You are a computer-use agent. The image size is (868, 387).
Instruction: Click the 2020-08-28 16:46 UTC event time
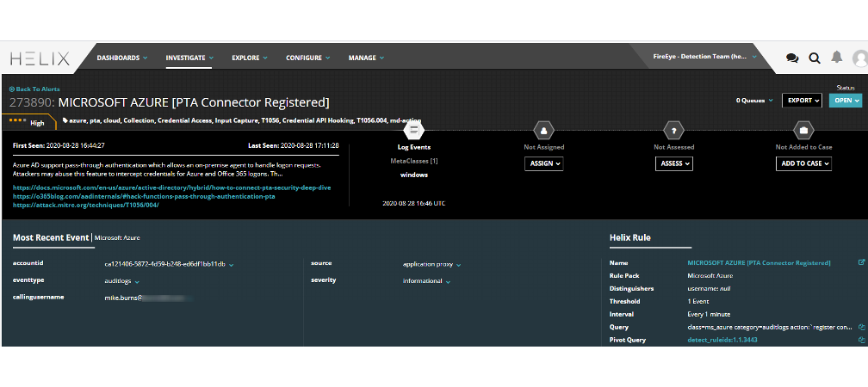414,204
